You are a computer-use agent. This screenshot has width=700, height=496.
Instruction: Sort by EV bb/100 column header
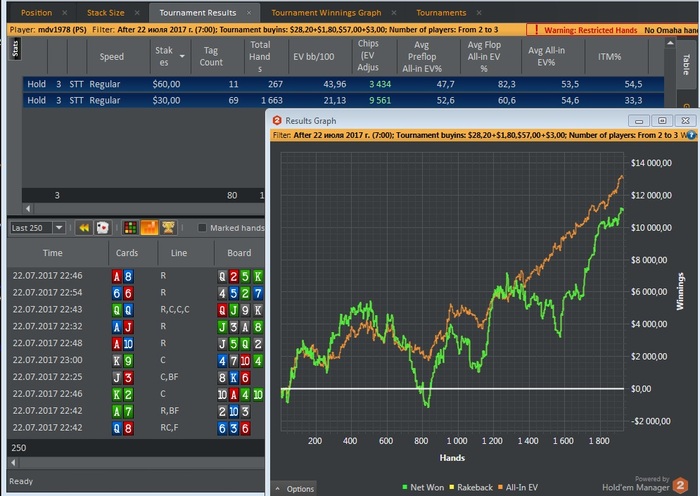click(x=313, y=57)
